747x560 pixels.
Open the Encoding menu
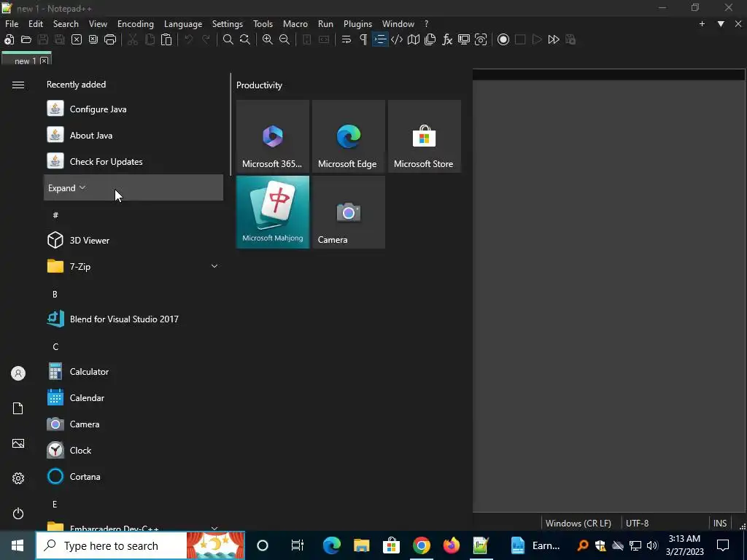pyautogui.click(x=136, y=24)
